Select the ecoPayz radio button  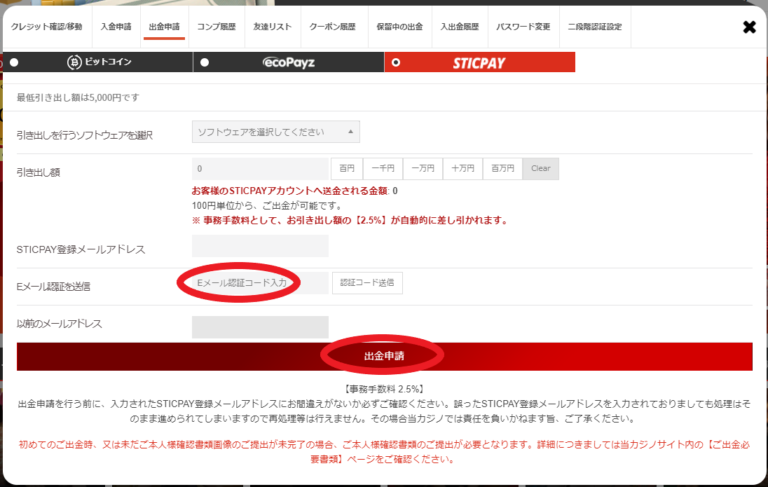(x=205, y=62)
